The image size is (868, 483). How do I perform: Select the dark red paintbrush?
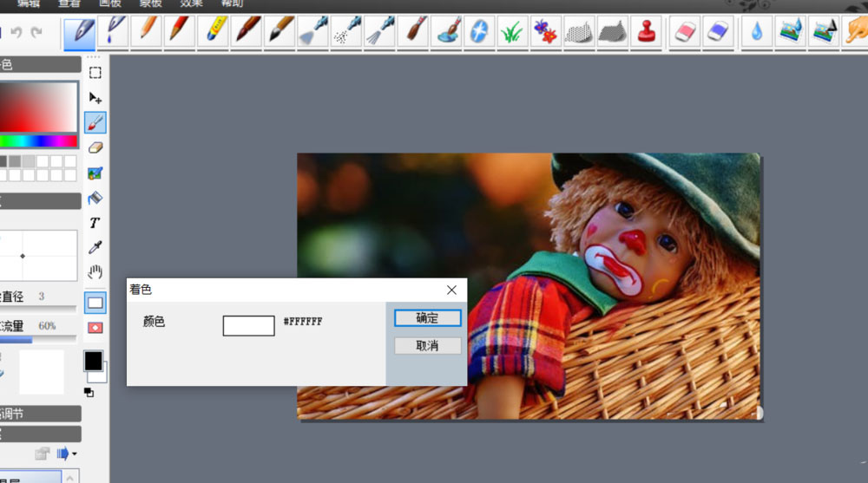tap(247, 32)
